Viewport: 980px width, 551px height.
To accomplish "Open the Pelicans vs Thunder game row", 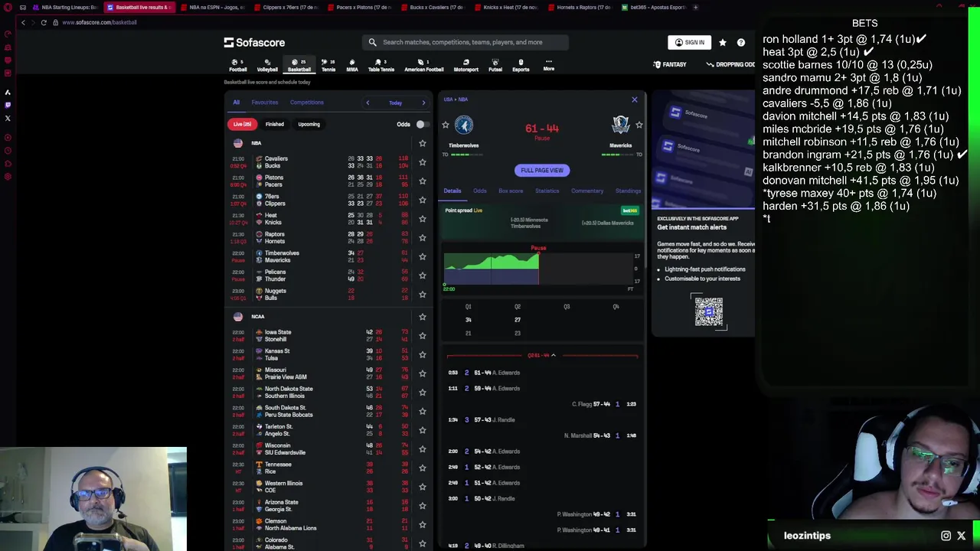I will [x=328, y=275].
